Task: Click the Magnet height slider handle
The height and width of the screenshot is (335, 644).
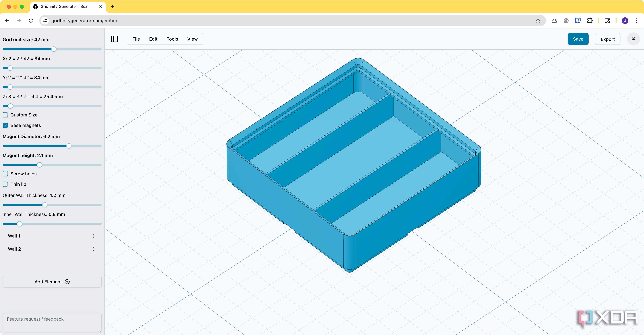Action: [x=40, y=165]
